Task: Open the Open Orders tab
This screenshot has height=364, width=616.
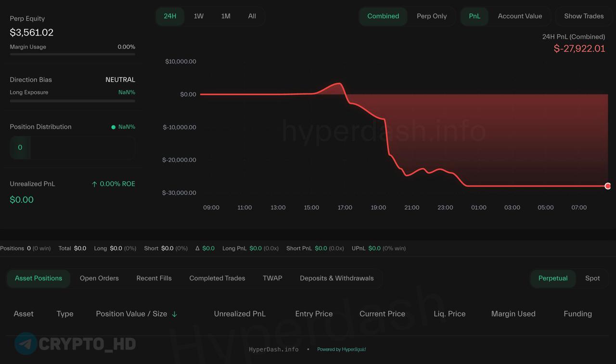Action: pyautogui.click(x=99, y=278)
